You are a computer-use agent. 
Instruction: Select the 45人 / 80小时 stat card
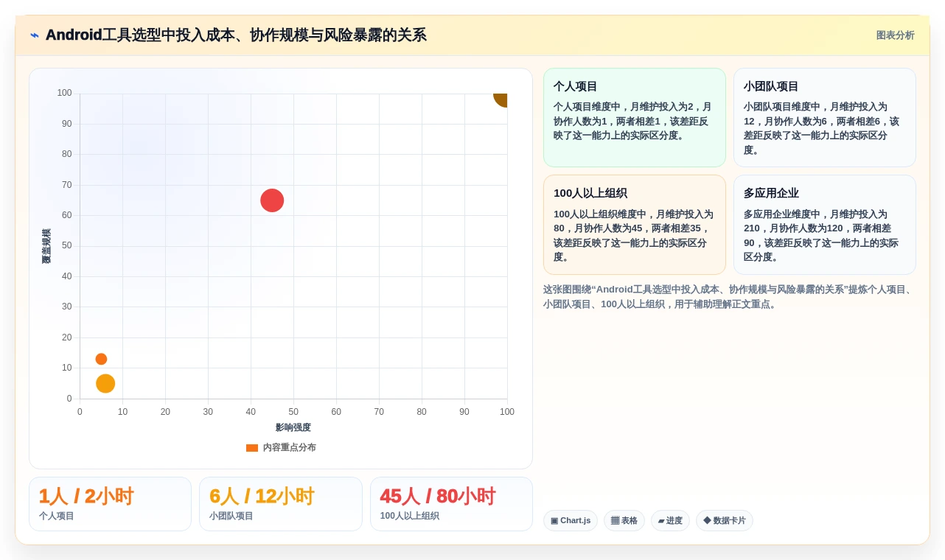pos(451,504)
